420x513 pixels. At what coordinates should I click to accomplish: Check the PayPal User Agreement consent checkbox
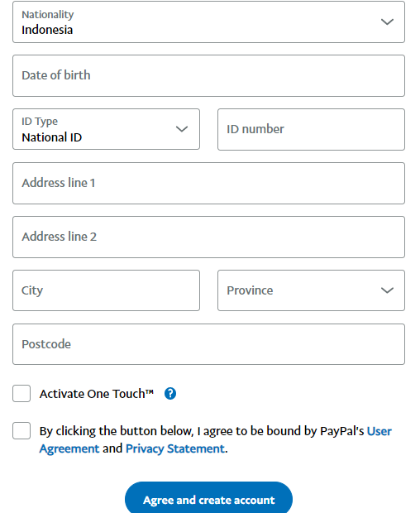click(x=21, y=430)
